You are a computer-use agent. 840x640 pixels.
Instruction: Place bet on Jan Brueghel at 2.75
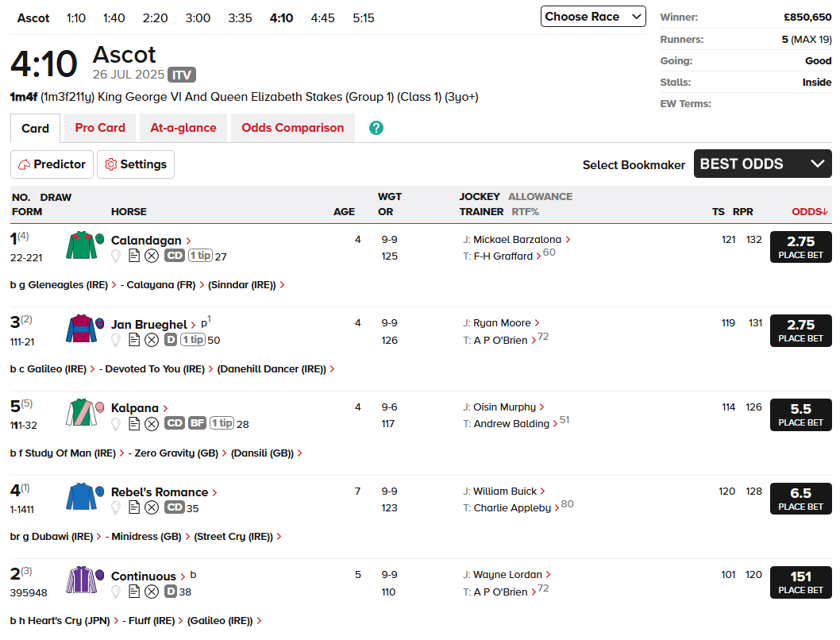pos(801,330)
